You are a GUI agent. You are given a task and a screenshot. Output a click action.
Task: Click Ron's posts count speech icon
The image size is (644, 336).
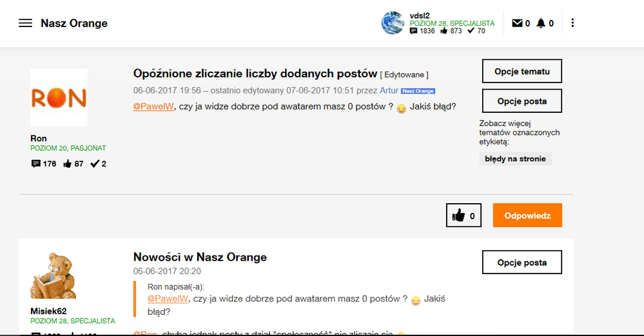tap(35, 163)
